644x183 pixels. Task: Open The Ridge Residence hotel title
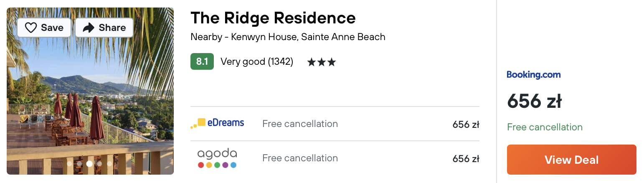[273, 18]
